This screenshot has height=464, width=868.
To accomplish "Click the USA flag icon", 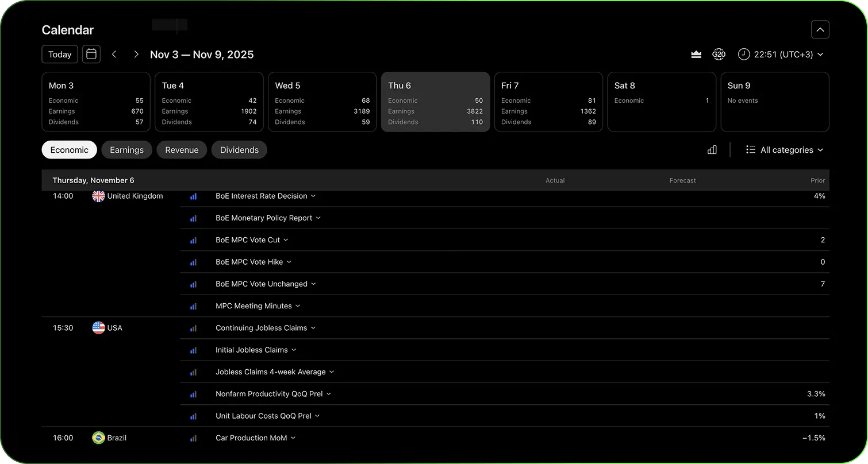I will (98, 328).
